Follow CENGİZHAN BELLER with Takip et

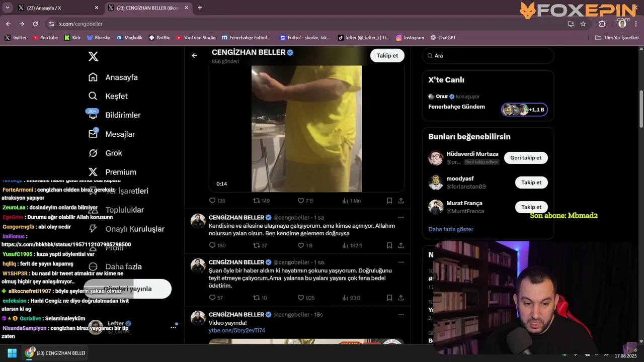(387, 56)
